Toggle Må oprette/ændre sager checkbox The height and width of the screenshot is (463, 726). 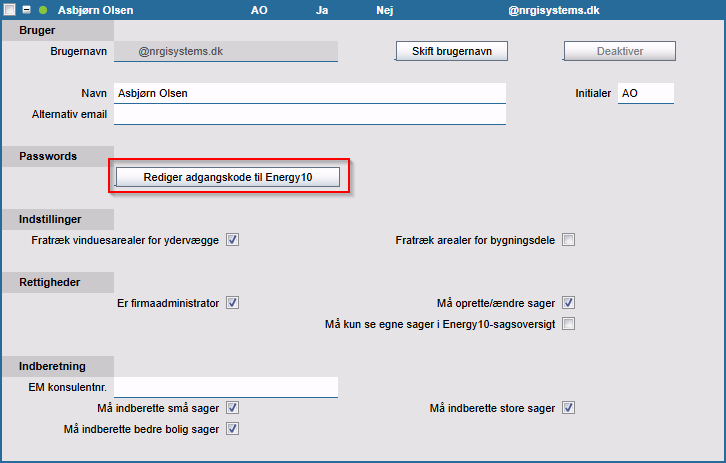(x=568, y=303)
